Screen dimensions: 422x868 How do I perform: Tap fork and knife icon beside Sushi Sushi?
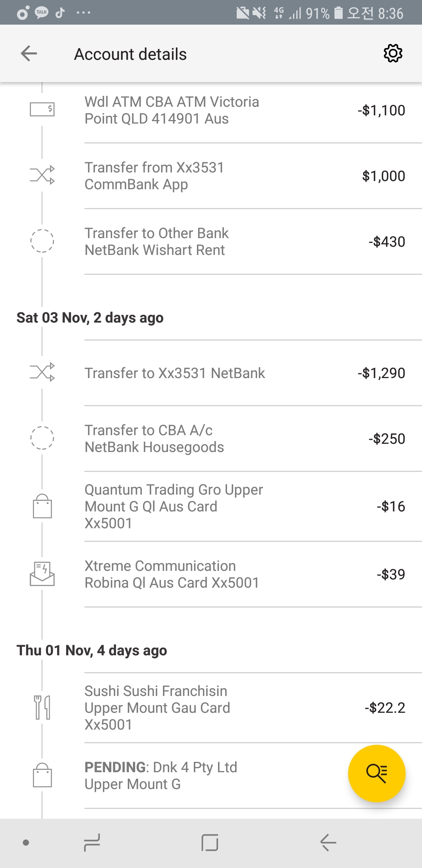(42, 707)
